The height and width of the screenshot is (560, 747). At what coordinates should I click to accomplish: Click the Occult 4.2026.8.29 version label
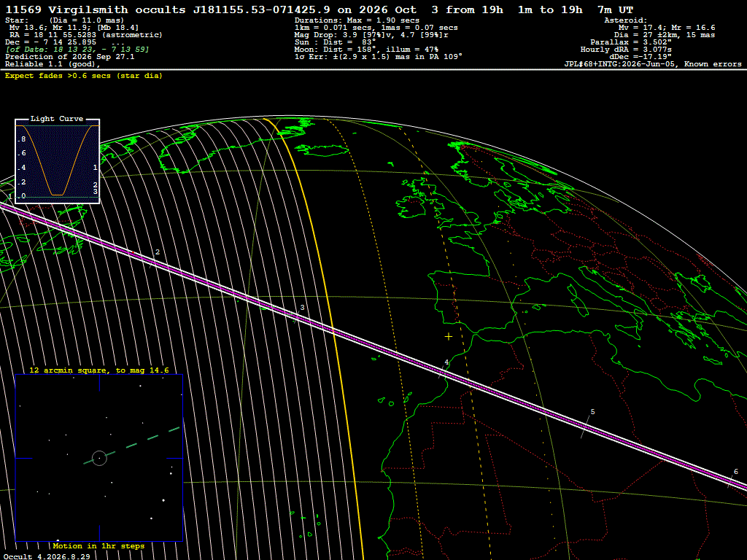point(47,556)
